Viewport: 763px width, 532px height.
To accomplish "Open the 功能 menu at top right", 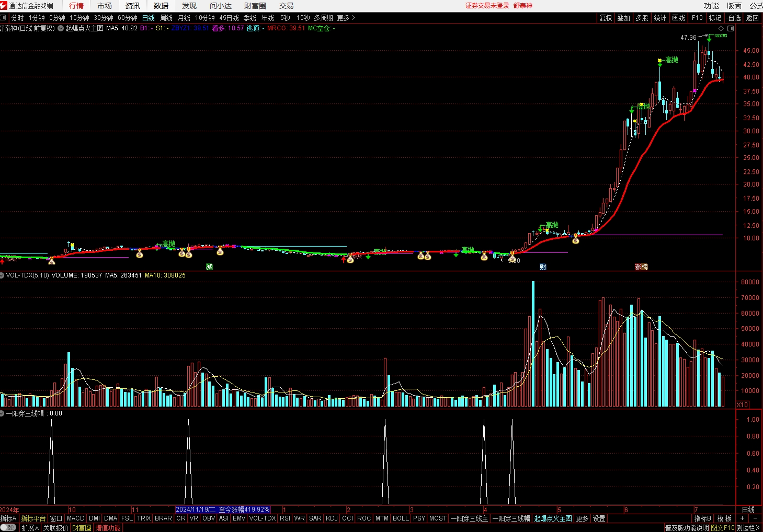I will [711, 6].
